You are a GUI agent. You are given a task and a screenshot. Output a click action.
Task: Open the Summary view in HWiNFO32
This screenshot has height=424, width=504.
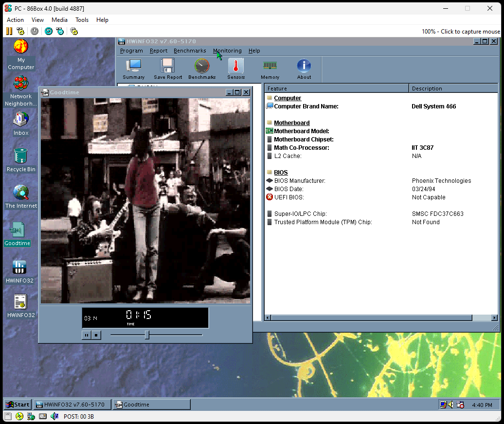point(133,69)
